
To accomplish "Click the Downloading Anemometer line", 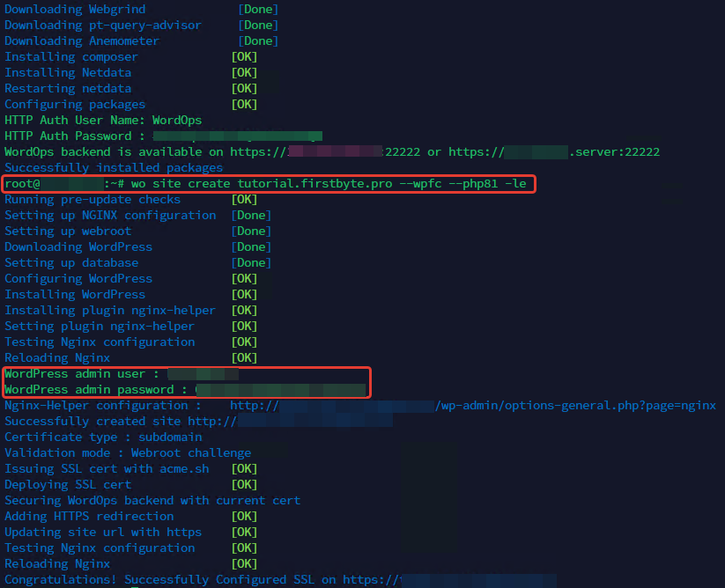I will pos(82,41).
